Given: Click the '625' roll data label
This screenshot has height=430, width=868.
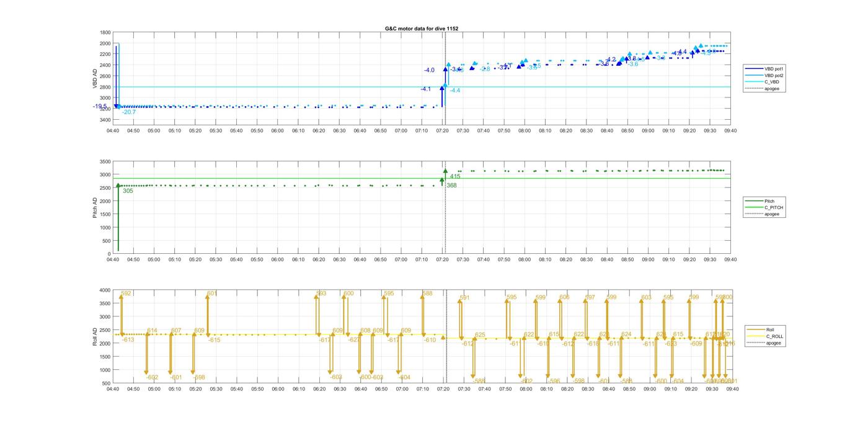Looking at the screenshot, I should (480, 335).
